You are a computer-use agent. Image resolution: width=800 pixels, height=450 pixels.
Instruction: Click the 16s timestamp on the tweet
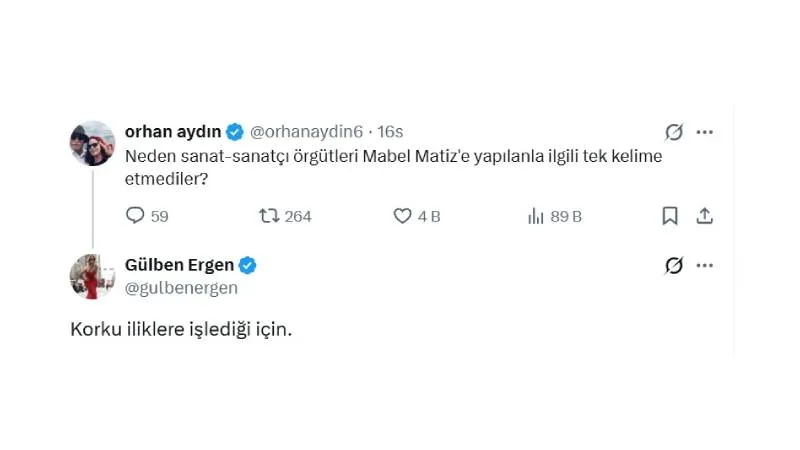pos(389,131)
